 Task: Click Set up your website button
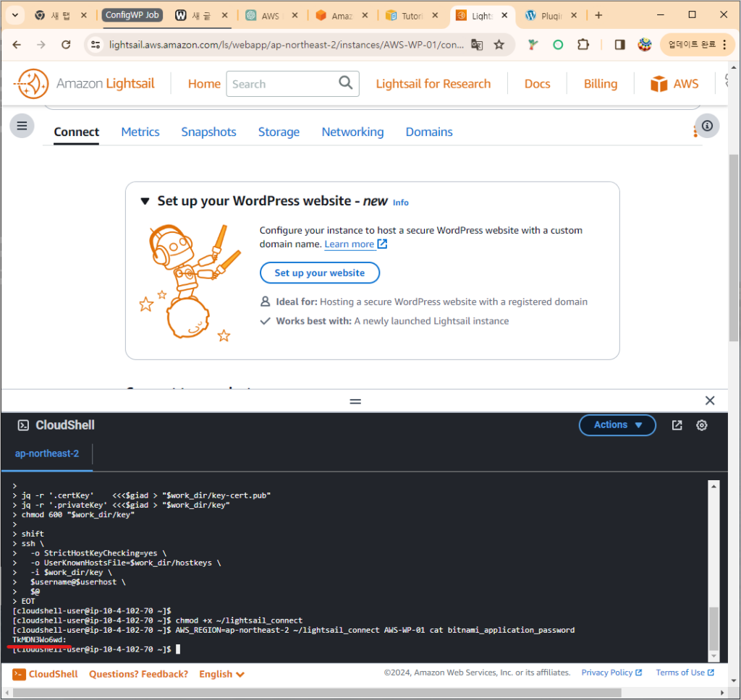[x=319, y=273]
